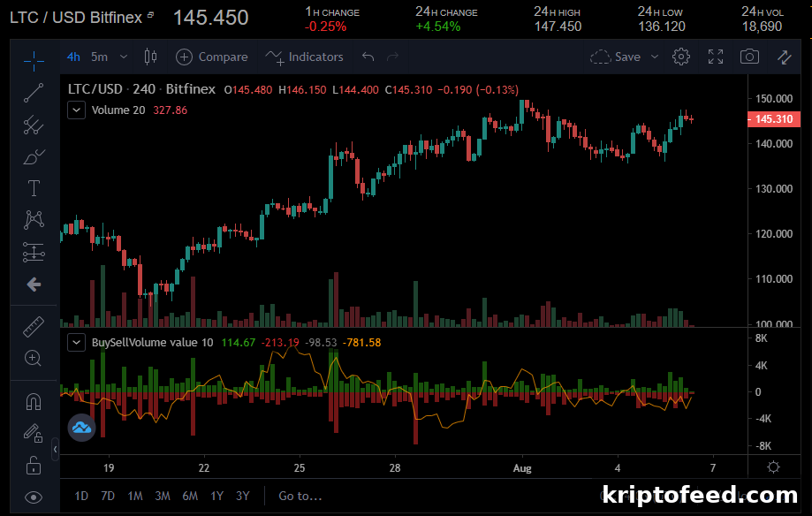Select the 1M date range
Image resolution: width=812 pixels, height=516 pixels.
pos(135,496)
